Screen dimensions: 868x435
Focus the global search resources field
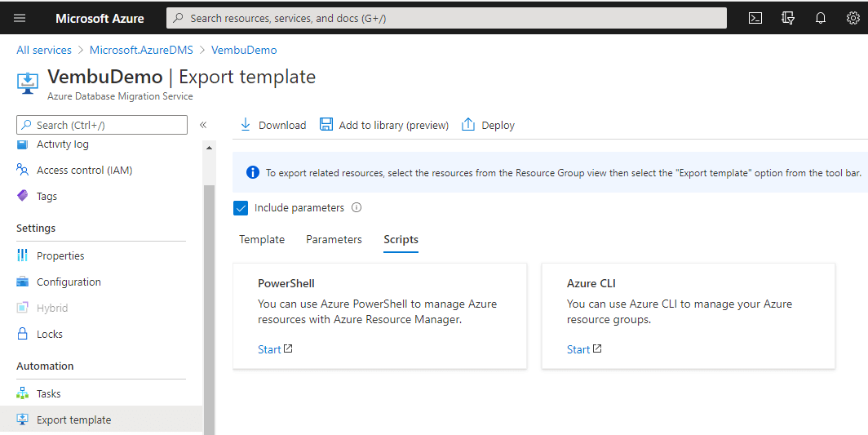(x=447, y=18)
